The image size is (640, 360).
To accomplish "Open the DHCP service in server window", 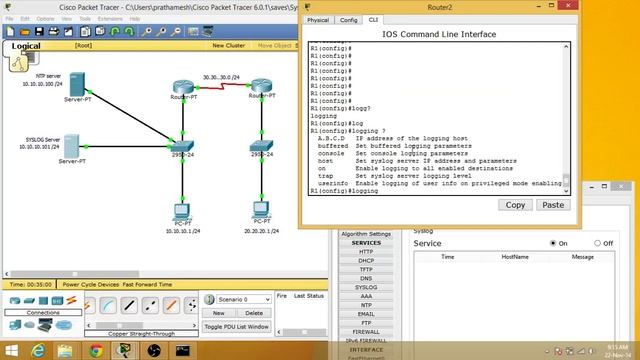I will (x=366, y=260).
